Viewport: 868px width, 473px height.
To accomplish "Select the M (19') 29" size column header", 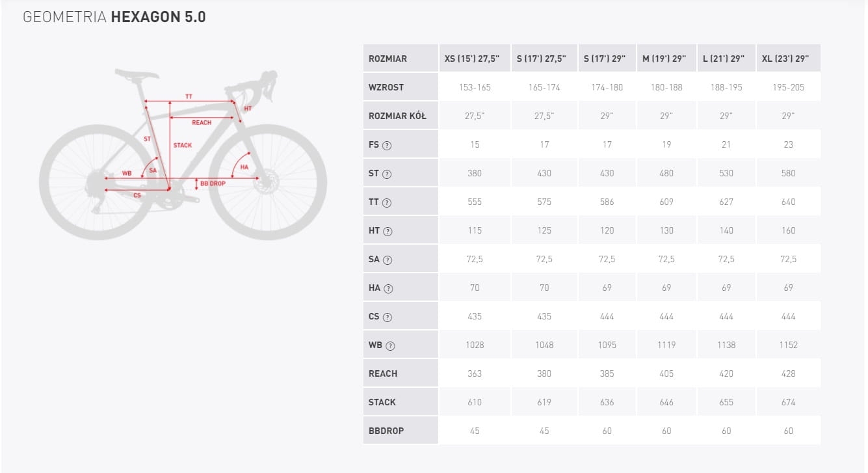I will coord(664,59).
